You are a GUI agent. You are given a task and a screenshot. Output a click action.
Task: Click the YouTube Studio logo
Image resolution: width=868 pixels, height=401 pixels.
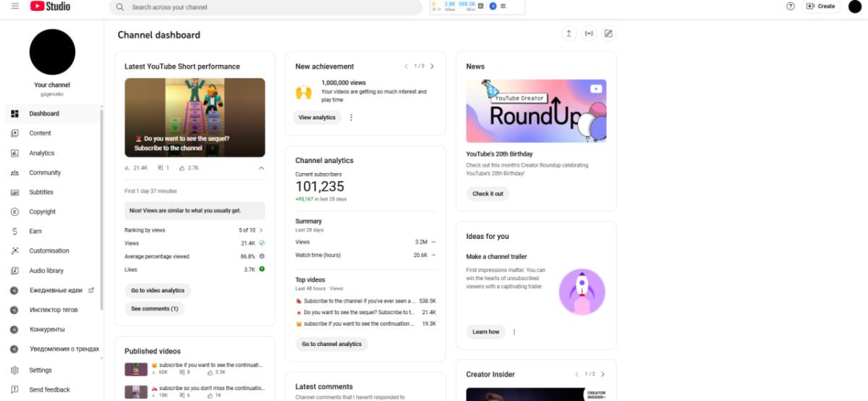pyautogui.click(x=51, y=6)
